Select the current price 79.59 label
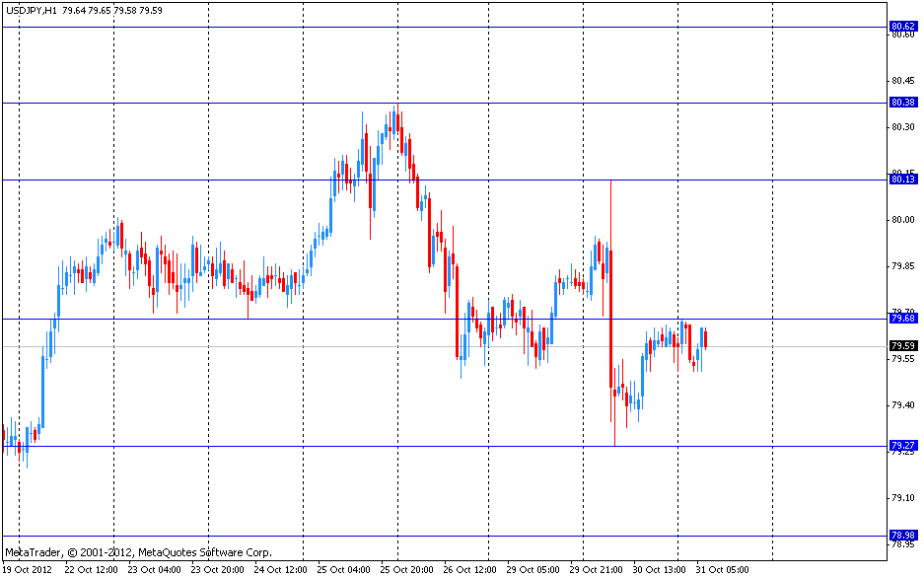Screen dimensions: 924x577 tap(902, 346)
